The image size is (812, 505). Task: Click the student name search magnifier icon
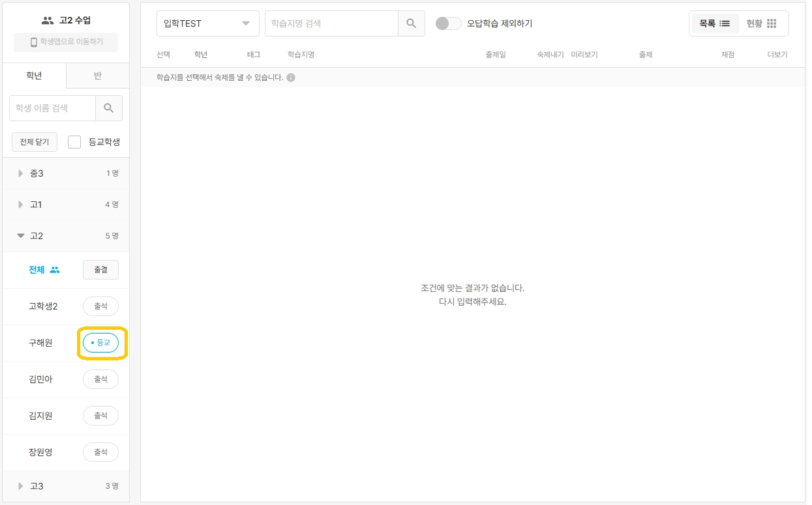[109, 108]
